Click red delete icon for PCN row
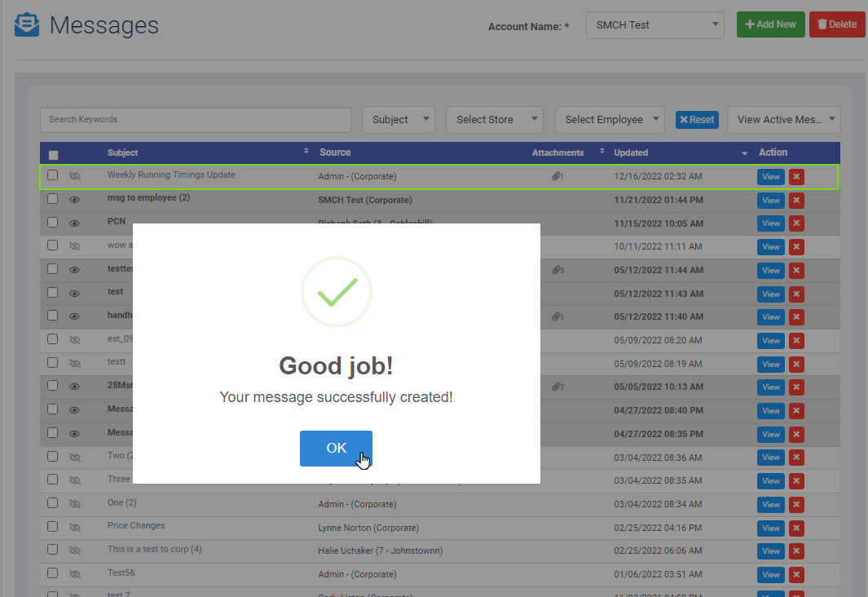 796,223
